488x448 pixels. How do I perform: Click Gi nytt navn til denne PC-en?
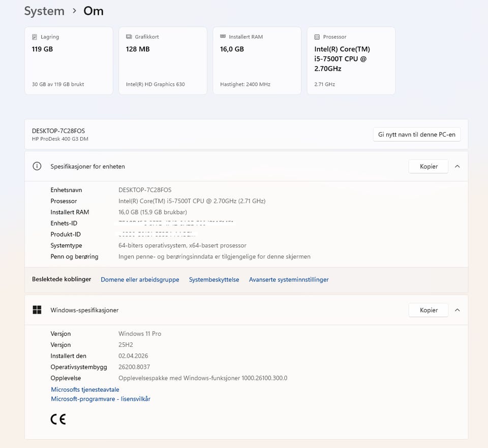417,135
